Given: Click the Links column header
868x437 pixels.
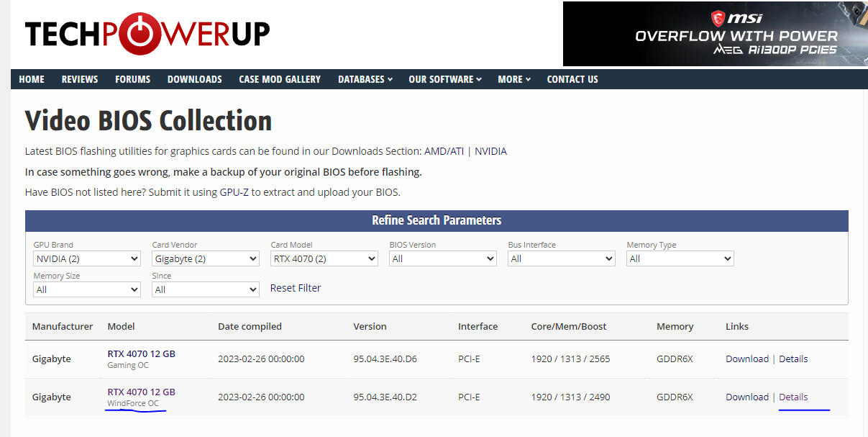Looking at the screenshot, I should click(737, 326).
